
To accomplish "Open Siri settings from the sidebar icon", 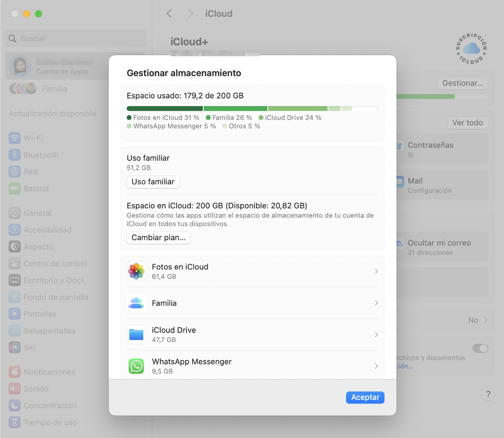I will click(x=14, y=347).
